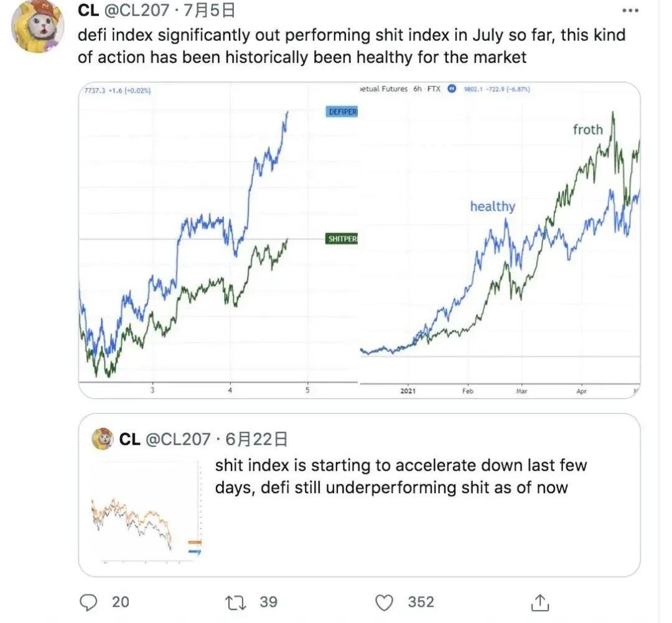
Task: Click the share upload icon
Action: (540, 601)
